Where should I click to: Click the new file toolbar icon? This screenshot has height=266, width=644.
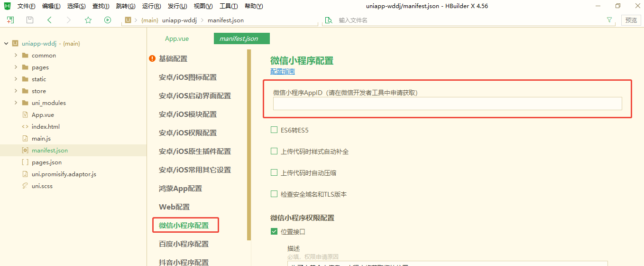coord(10,20)
